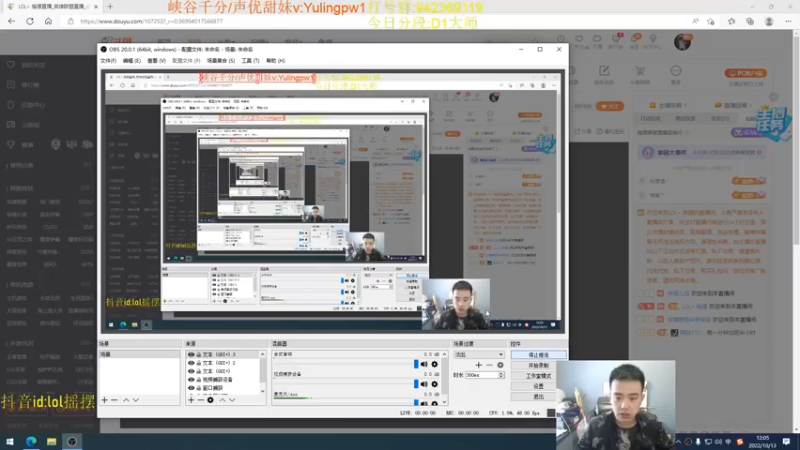Adjust 视频捕获设备 volume slider
This screenshot has height=450, width=800.
coord(416,384)
